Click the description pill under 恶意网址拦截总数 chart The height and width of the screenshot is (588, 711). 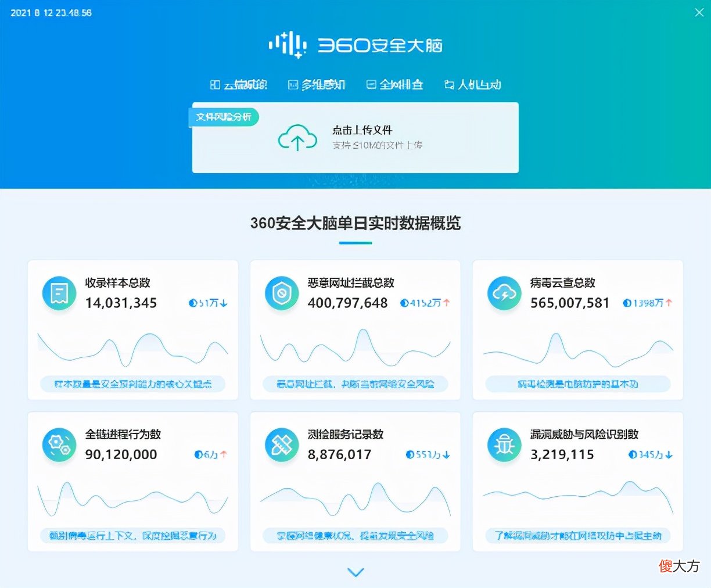(355, 384)
